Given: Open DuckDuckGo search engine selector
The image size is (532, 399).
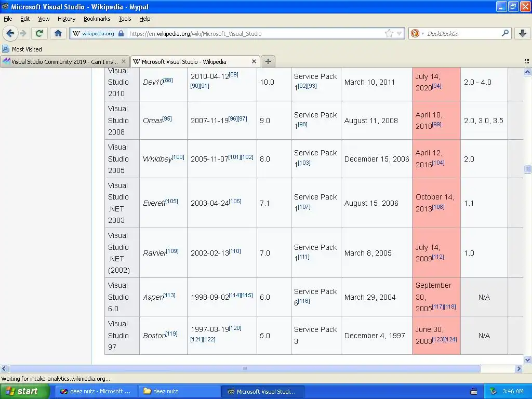Looking at the screenshot, I should click(x=417, y=33).
